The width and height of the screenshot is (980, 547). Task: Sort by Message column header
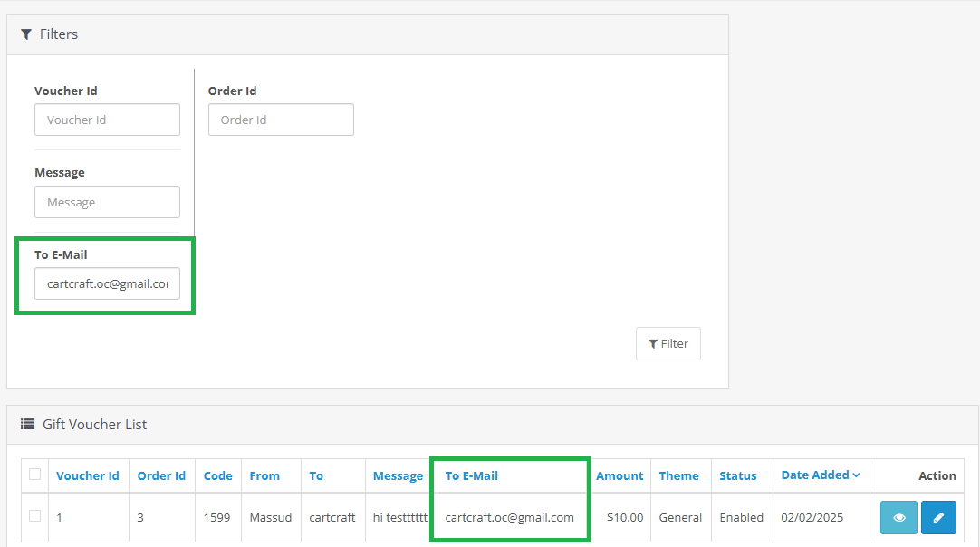coord(398,476)
